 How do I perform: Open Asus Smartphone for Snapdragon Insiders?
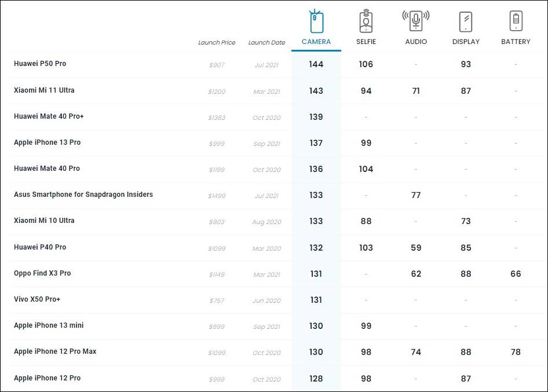tap(83, 195)
